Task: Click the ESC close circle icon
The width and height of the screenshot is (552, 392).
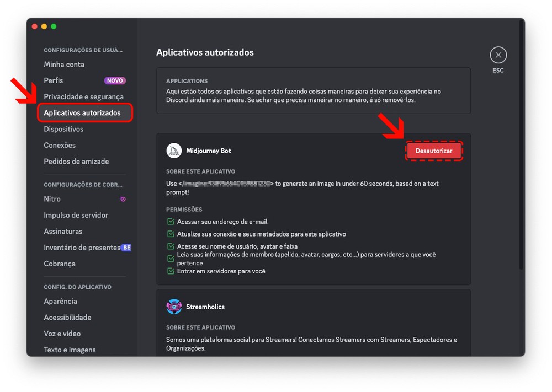Action: [x=498, y=55]
